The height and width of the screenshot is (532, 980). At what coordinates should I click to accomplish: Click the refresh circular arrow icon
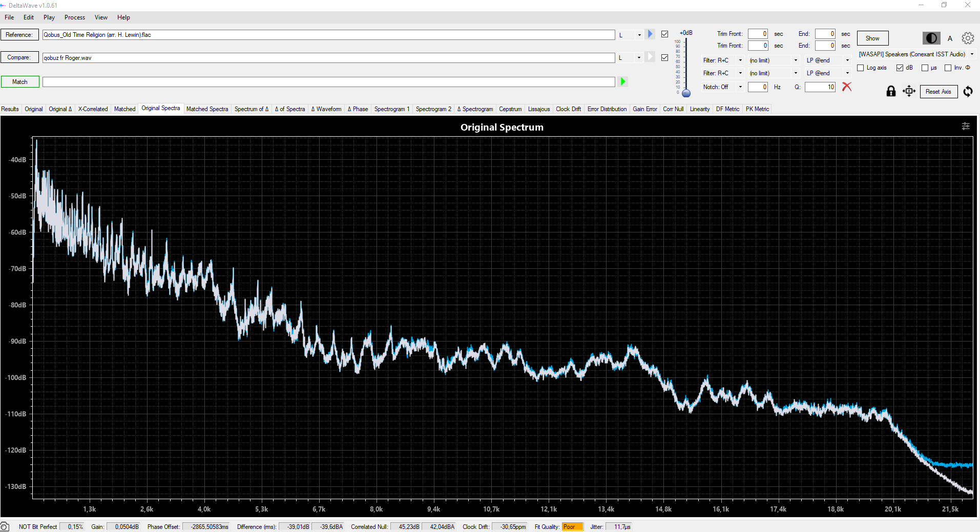tap(968, 92)
